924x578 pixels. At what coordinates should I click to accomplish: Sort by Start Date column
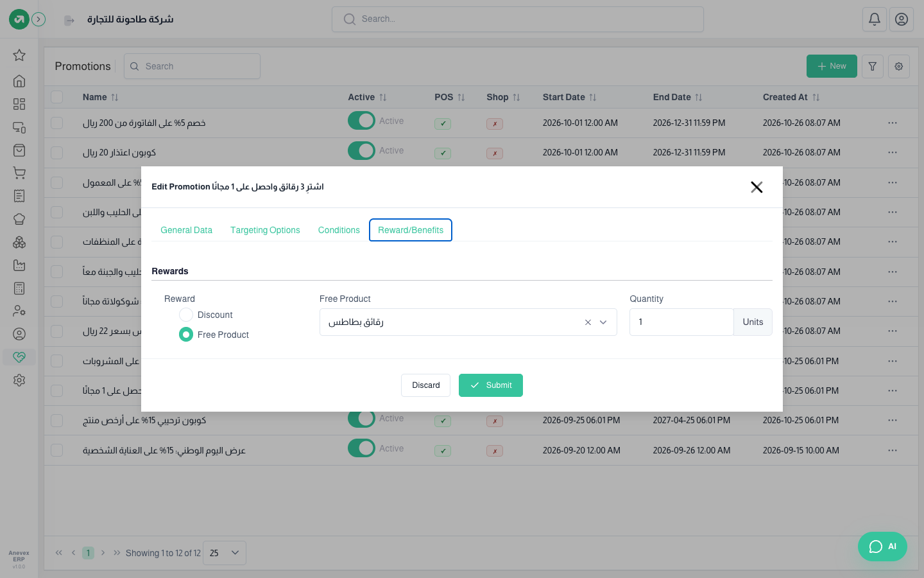pos(570,97)
